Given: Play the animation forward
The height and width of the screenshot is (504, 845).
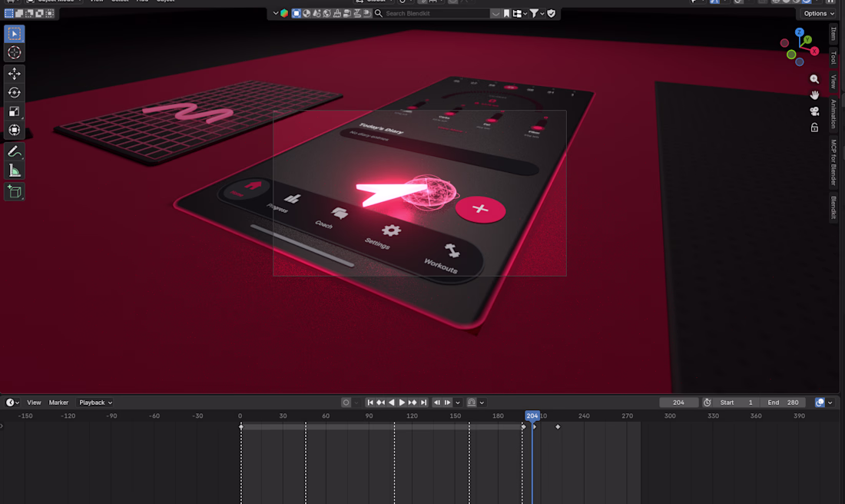Looking at the screenshot, I should point(402,403).
